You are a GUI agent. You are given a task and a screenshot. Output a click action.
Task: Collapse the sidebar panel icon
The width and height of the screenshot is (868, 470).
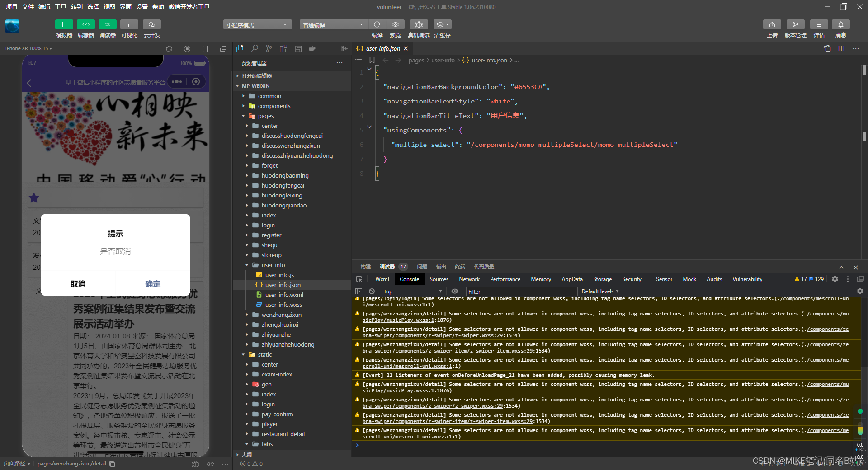tap(344, 48)
